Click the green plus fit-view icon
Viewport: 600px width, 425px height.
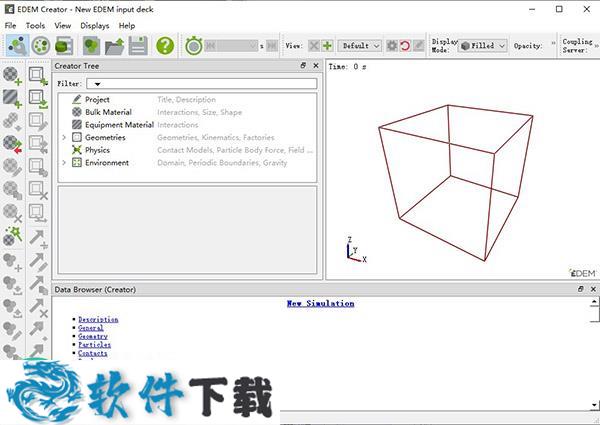click(327, 46)
